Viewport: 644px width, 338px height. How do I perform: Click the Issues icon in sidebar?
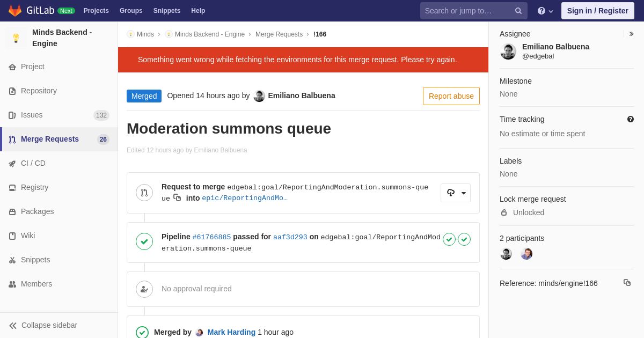pos(12,115)
